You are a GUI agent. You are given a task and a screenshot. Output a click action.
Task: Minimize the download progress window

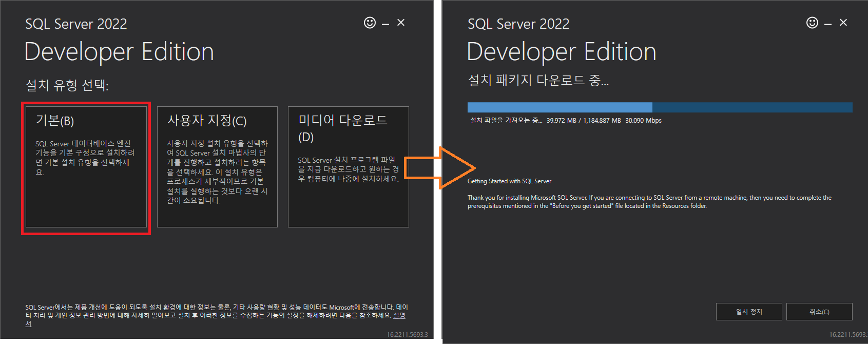(828, 24)
